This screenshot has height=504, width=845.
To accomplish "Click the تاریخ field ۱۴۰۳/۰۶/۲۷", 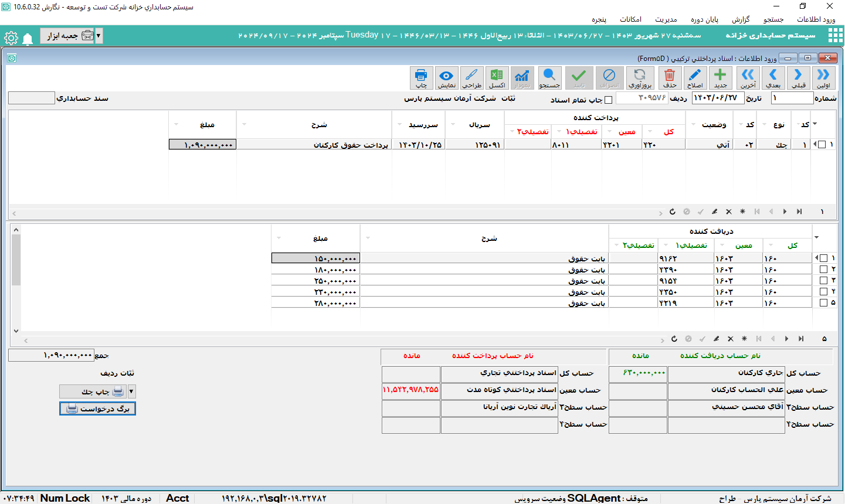I will (x=718, y=98).
